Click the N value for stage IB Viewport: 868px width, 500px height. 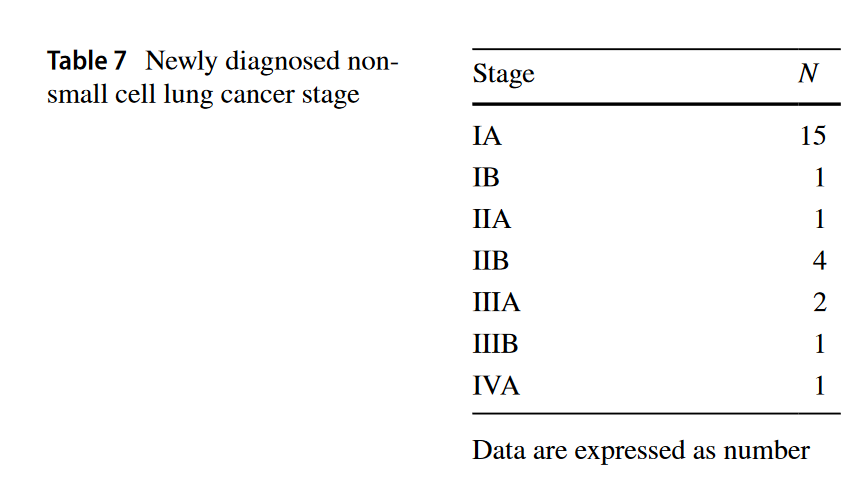tap(819, 177)
